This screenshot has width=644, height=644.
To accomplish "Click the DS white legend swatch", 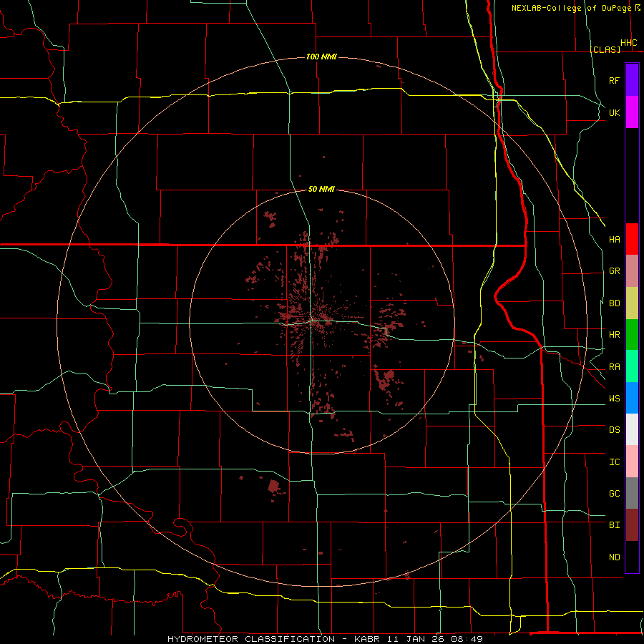I will (x=632, y=429).
